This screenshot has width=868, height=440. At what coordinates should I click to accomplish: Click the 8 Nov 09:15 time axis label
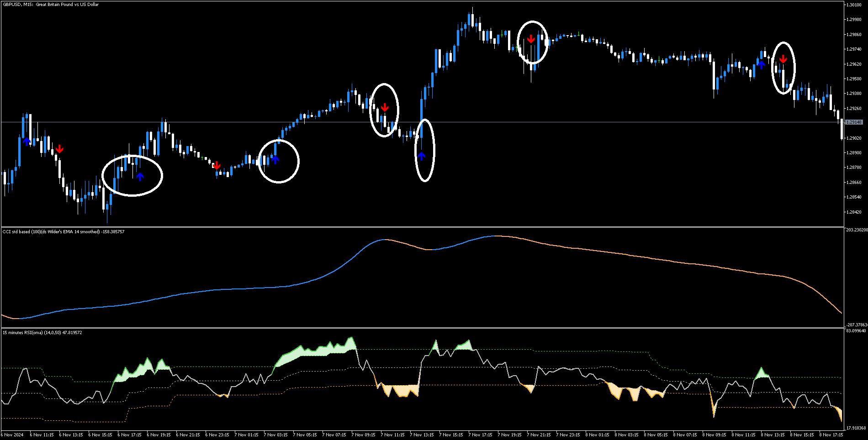click(715, 435)
